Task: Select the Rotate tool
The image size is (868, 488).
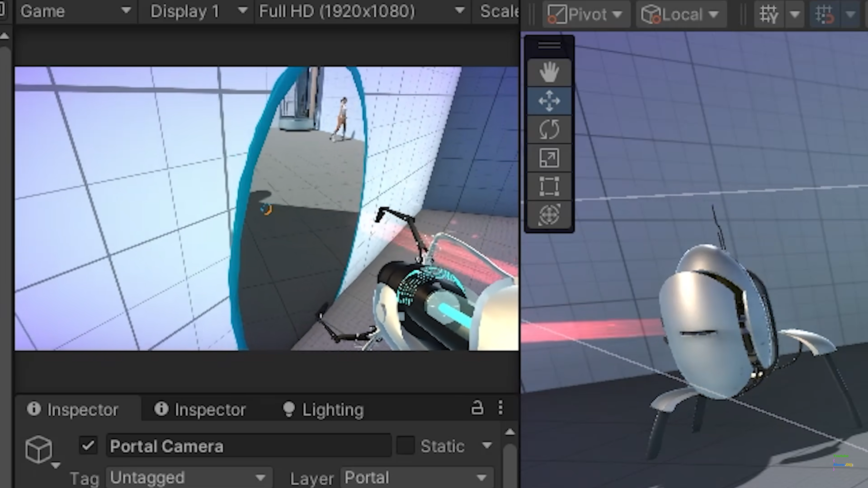Action: pos(549,129)
